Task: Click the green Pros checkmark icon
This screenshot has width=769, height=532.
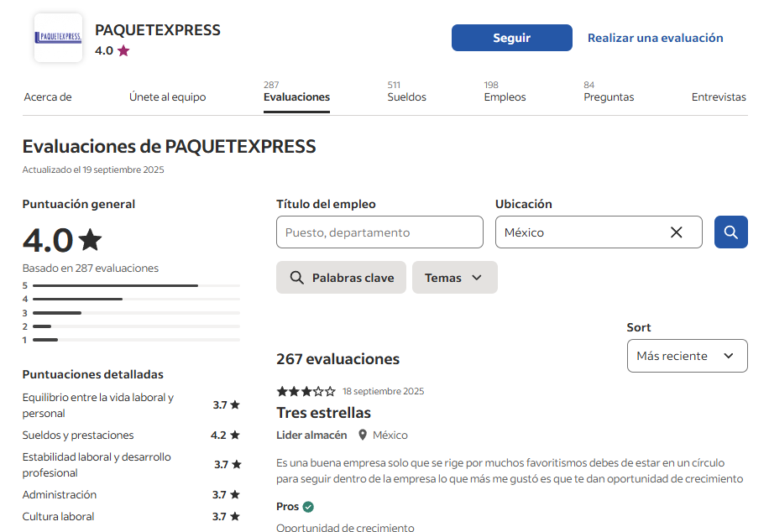Action: click(x=308, y=507)
